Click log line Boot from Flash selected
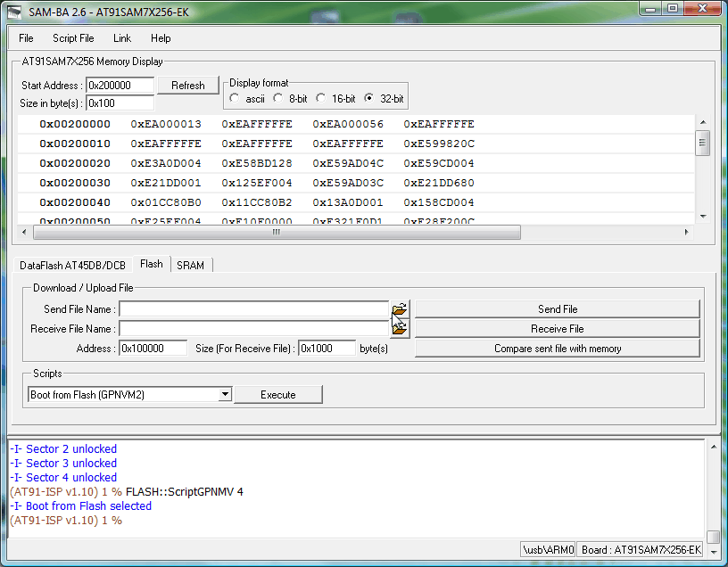 pyautogui.click(x=81, y=505)
